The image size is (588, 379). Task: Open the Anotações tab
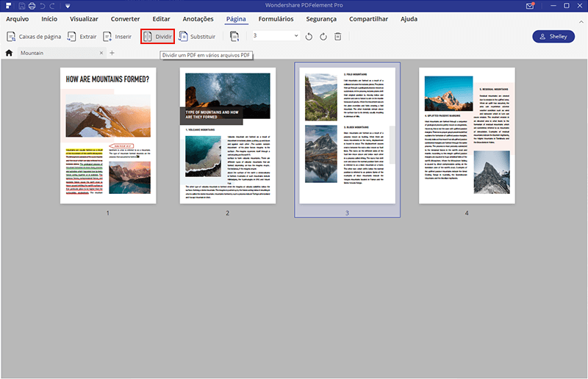pos(198,19)
